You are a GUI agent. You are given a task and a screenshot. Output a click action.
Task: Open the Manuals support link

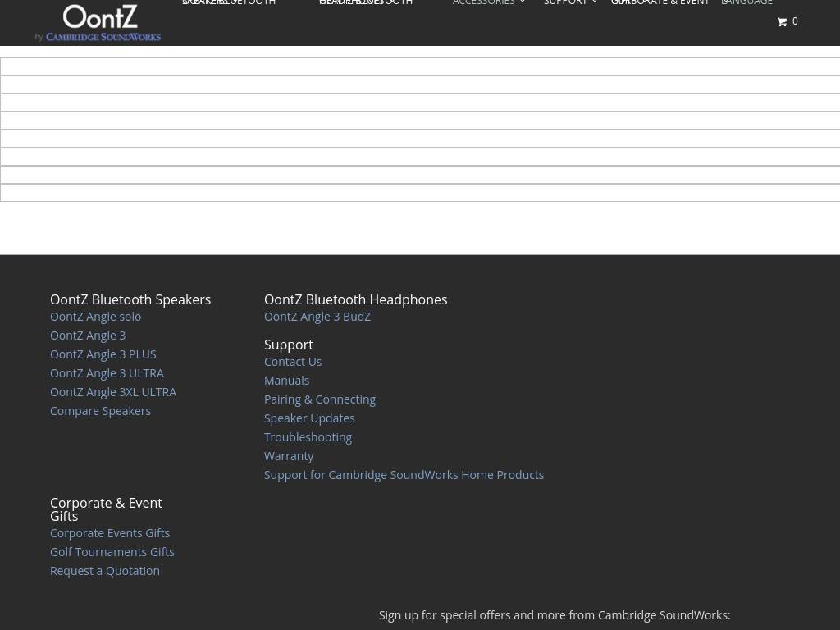click(x=286, y=381)
